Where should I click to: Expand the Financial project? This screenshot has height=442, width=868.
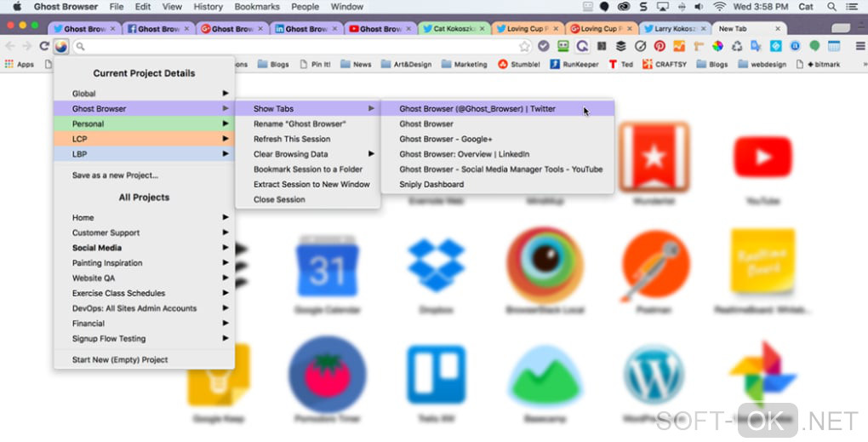pos(144,323)
